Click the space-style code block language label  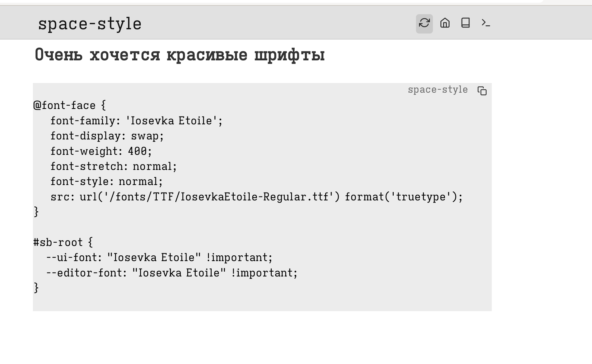pyautogui.click(x=437, y=90)
